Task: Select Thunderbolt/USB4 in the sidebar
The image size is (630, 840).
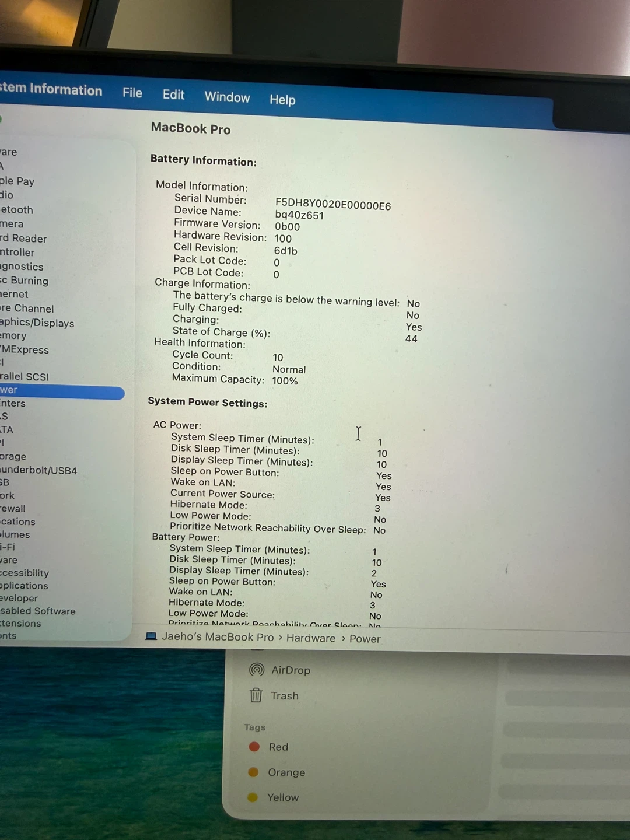Action: [x=38, y=470]
